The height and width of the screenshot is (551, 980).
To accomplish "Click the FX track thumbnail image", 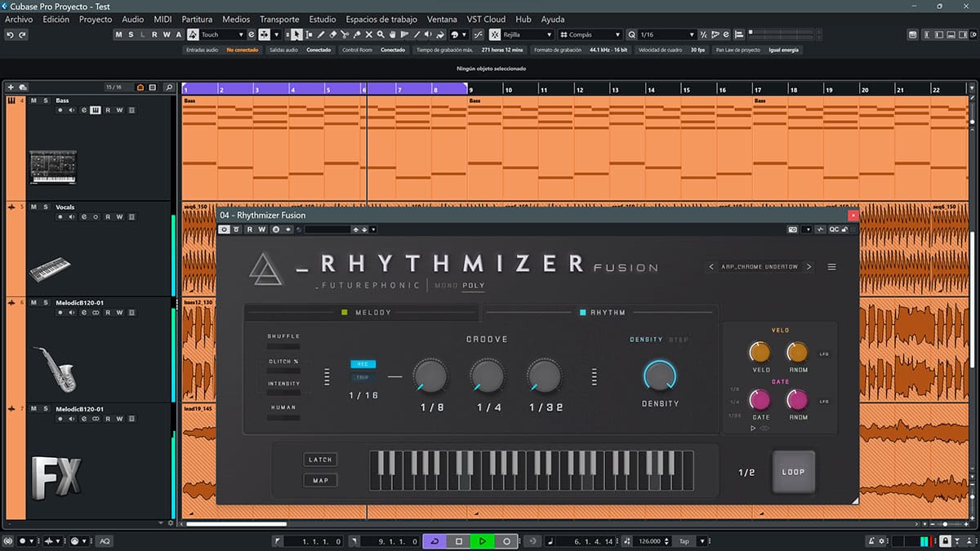I will coord(57,478).
